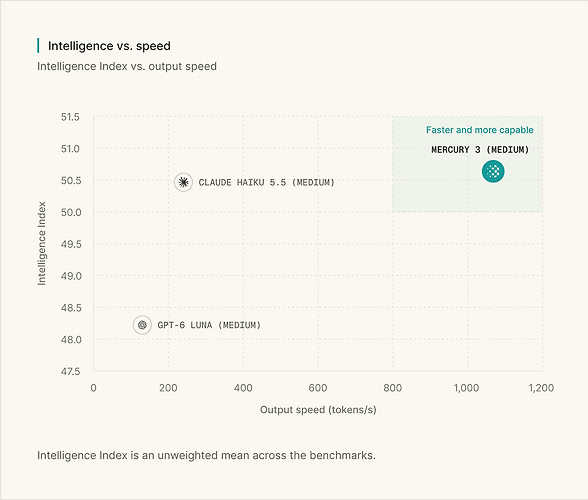Screen dimensions: 588x500
Task: Click the 'Faster and more capable' caption
Action: (x=480, y=130)
